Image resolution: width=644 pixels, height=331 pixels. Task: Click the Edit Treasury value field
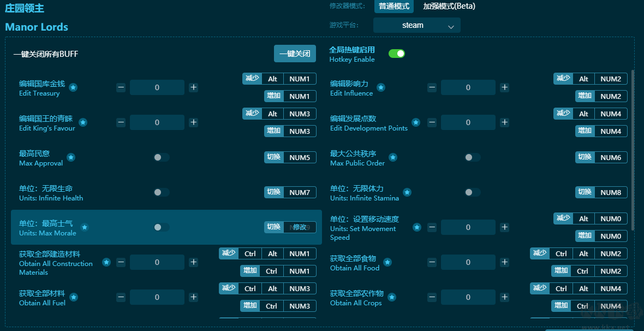[x=157, y=87]
